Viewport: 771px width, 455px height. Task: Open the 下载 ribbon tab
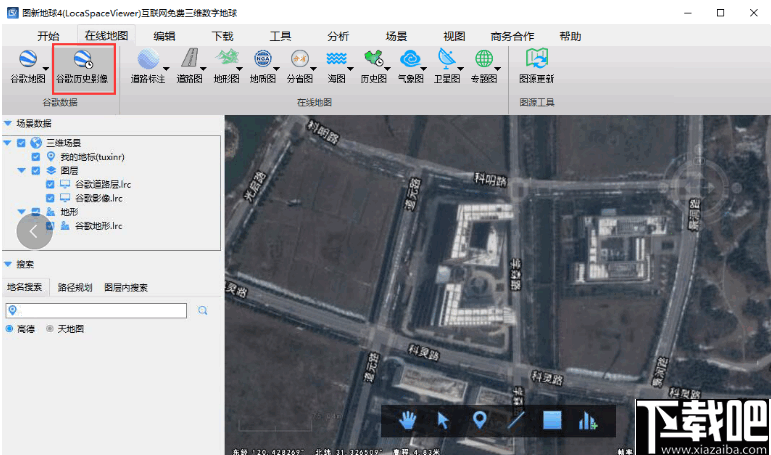click(x=222, y=36)
